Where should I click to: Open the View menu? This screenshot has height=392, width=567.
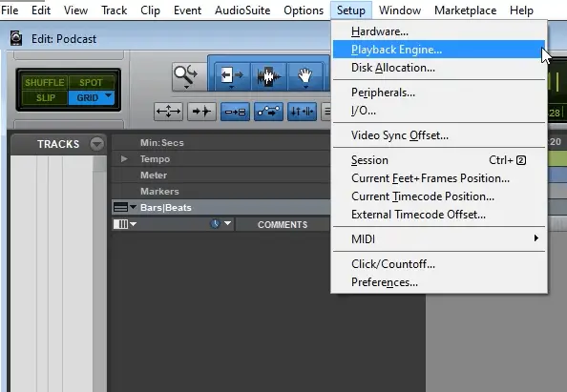pyautogui.click(x=75, y=10)
